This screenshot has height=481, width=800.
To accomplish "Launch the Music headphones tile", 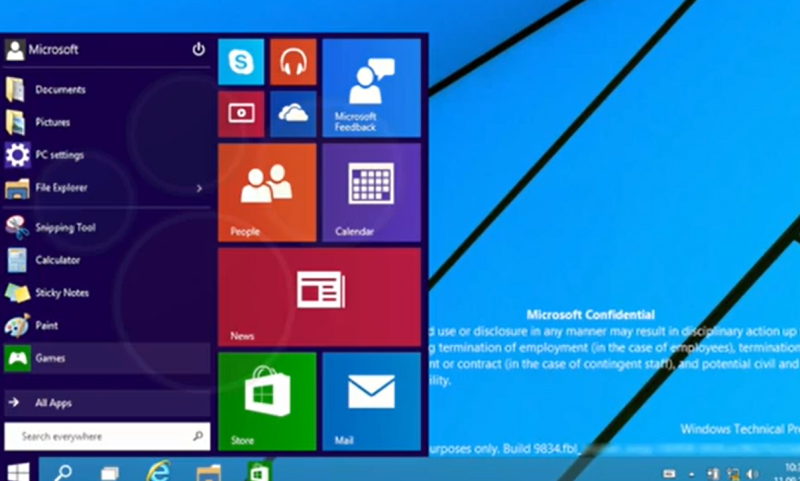I will pos(293,62).
